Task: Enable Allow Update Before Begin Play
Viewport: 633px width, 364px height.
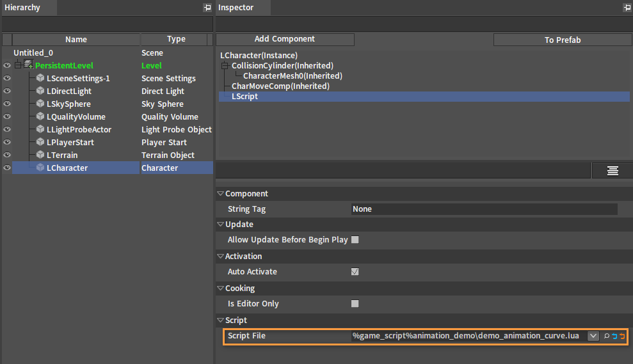Action: coord(355,240)
